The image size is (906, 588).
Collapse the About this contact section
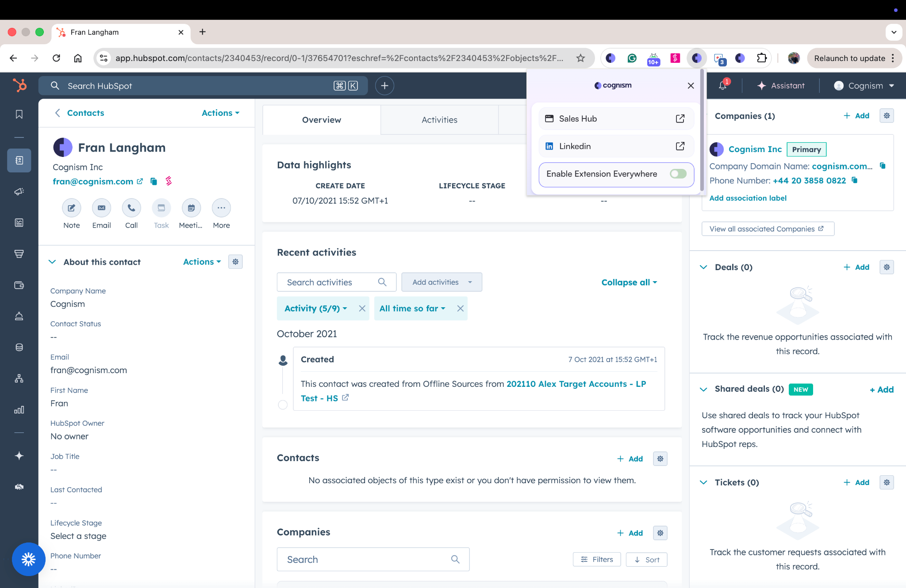tap(52, 262)
